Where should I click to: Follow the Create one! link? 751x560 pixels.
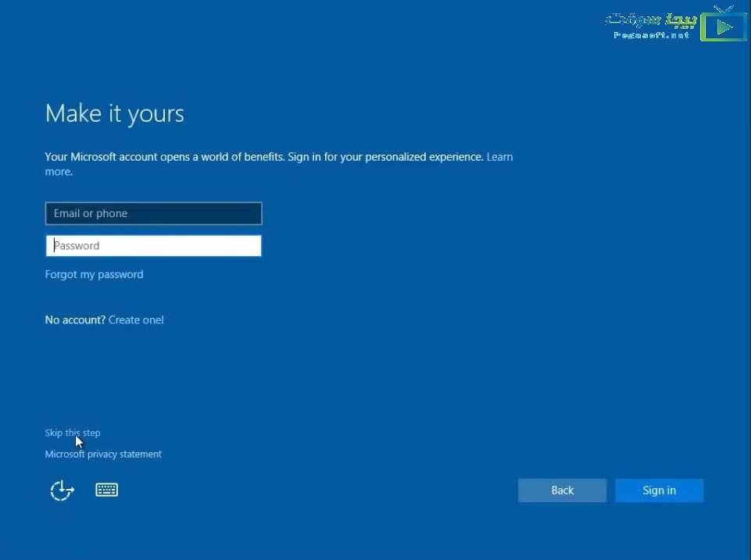pyautogui.click(x=136, y=319)
